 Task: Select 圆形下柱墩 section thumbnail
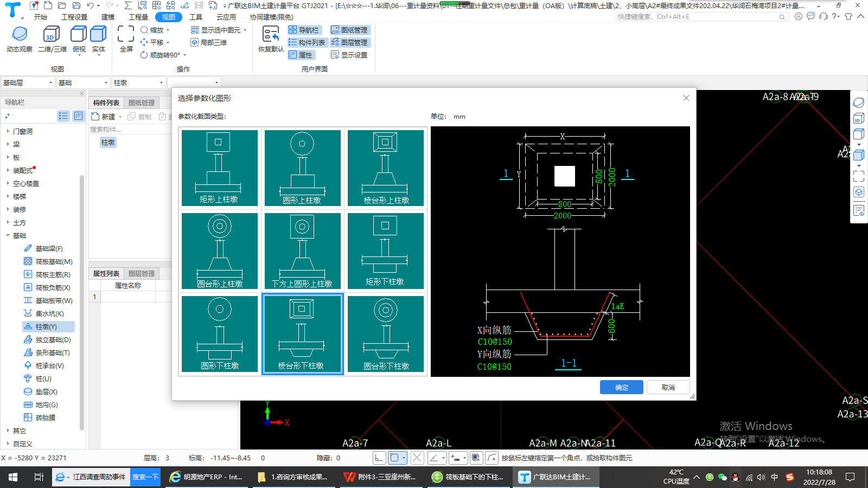pyautogui.click(x=219, y=333)
